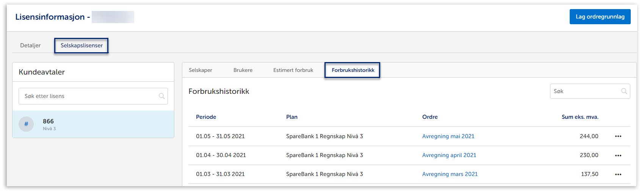The image size is (644, 193).
Task: Open the Avregning mars 2021 order link
Action: coord(450,174)
